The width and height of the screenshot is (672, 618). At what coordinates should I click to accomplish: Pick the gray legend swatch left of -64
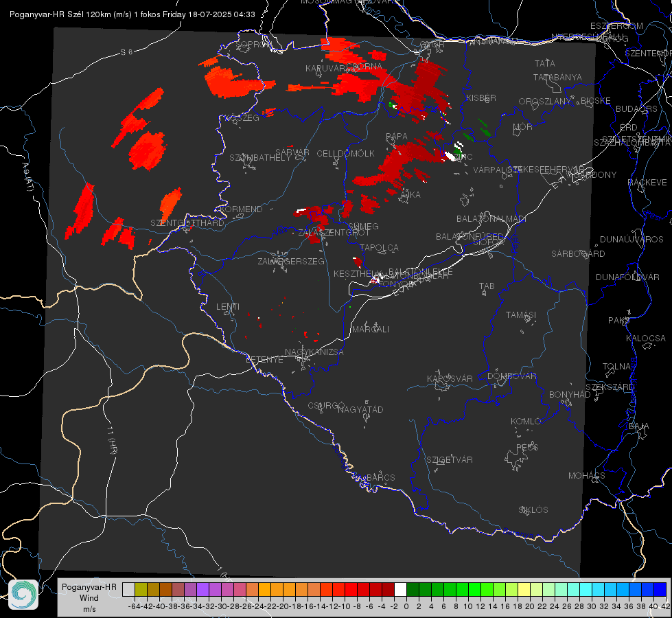(128, 589)
